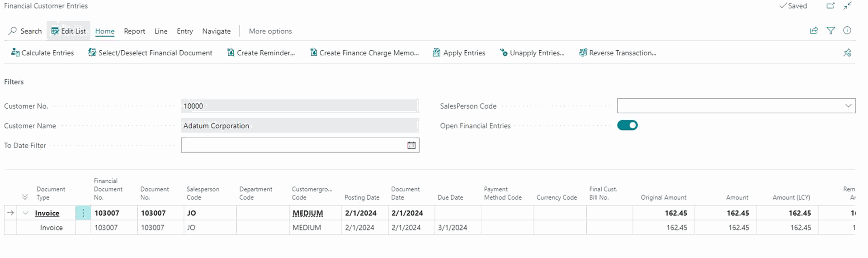The image size is (868, 258).
Task: Click bold MEDIUM customer group cell
Action: click(315, 213)
